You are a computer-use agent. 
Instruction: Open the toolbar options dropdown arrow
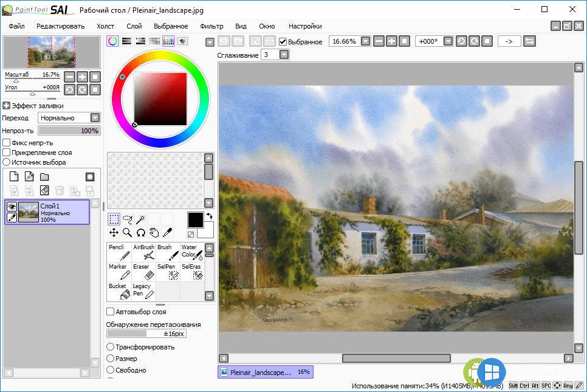(x=210, y=43)
